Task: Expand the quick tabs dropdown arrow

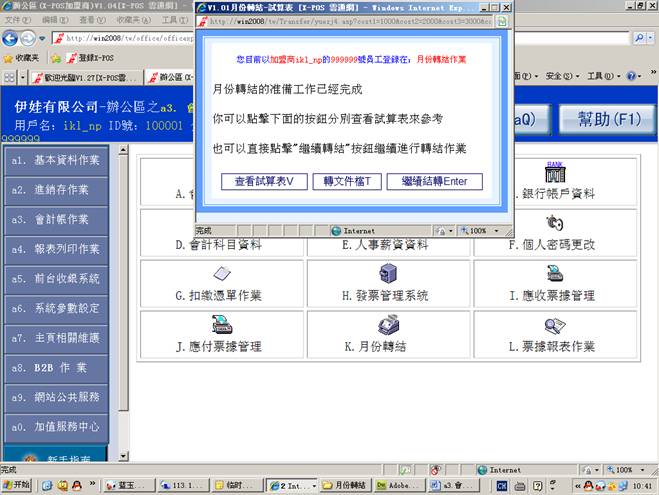Action: [x=24, y=76]
